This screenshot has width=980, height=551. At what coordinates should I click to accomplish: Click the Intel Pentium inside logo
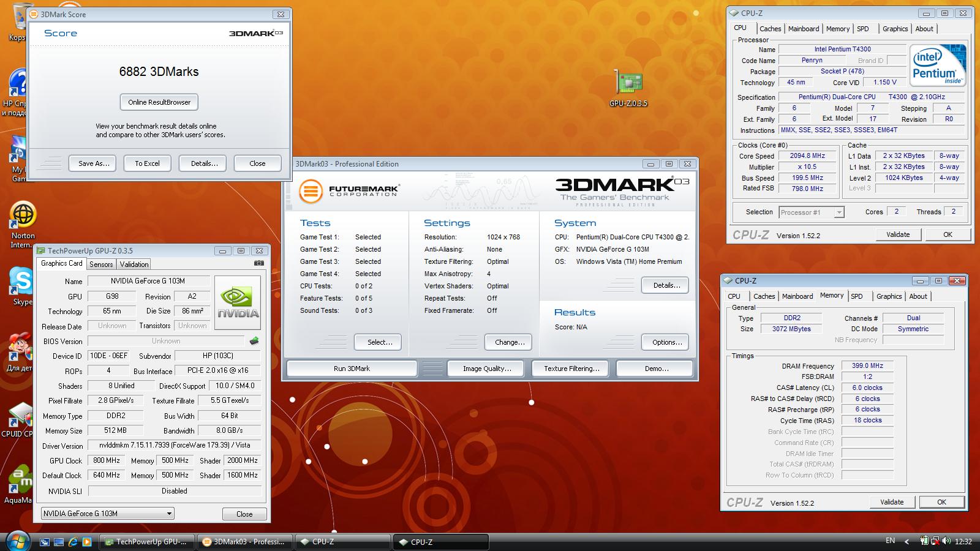(937, 66)
